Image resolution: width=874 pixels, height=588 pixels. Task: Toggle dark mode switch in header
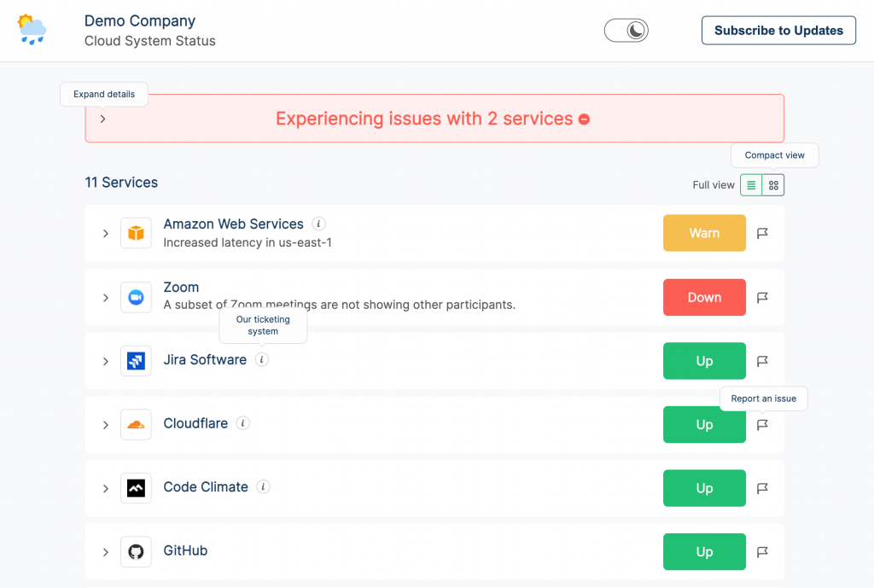pyautogui.click(x=626, y=31)
